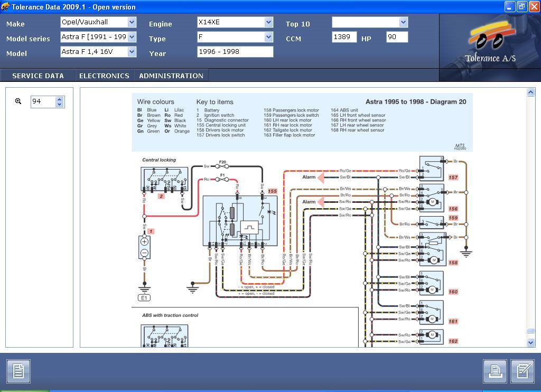Expand the Engine dropdown X14XE
The width and height of the screenshot is (541, 392).
click(x=268, y=22)
